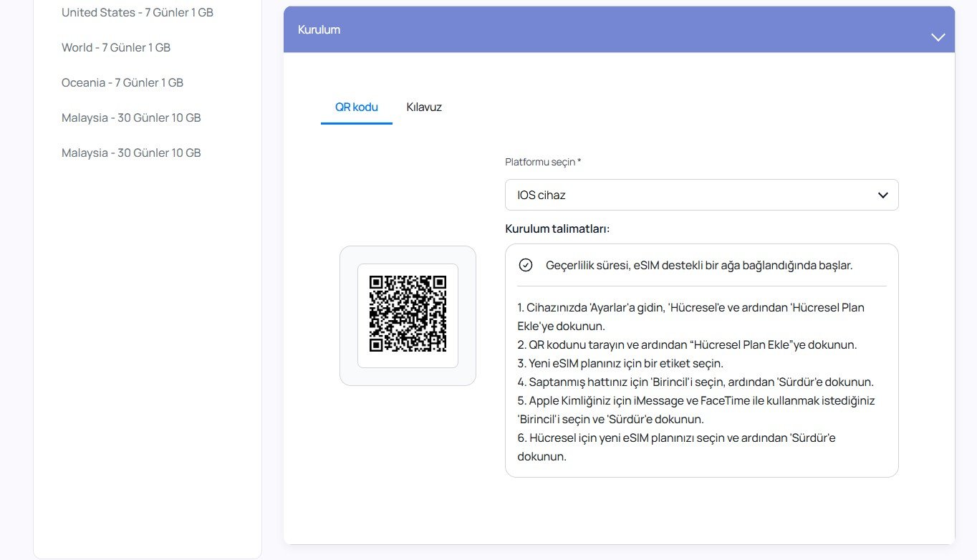Click the eSIM QR code image
Screen dimensions: 977x560
pos(408,314)
